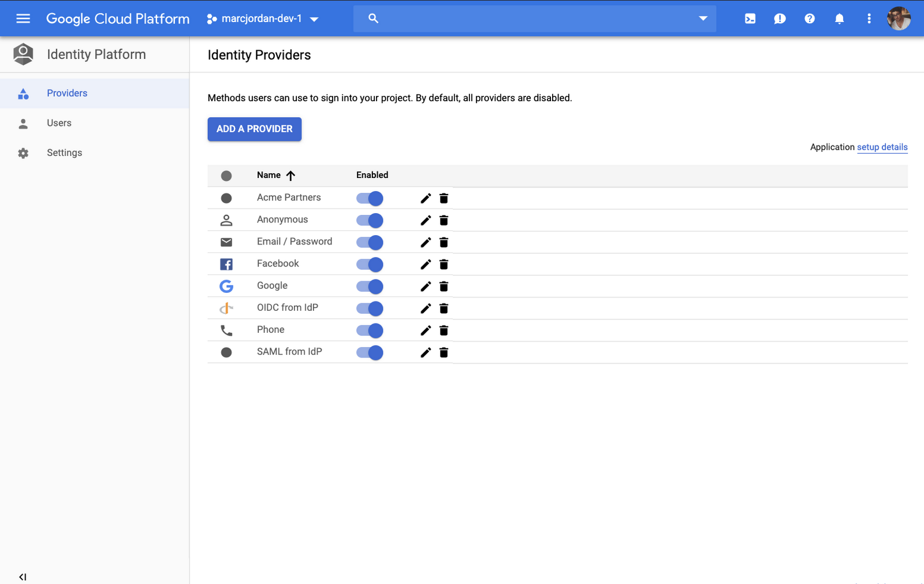
Task: Open the help icon in the header
Action: (x=809, y=18)
